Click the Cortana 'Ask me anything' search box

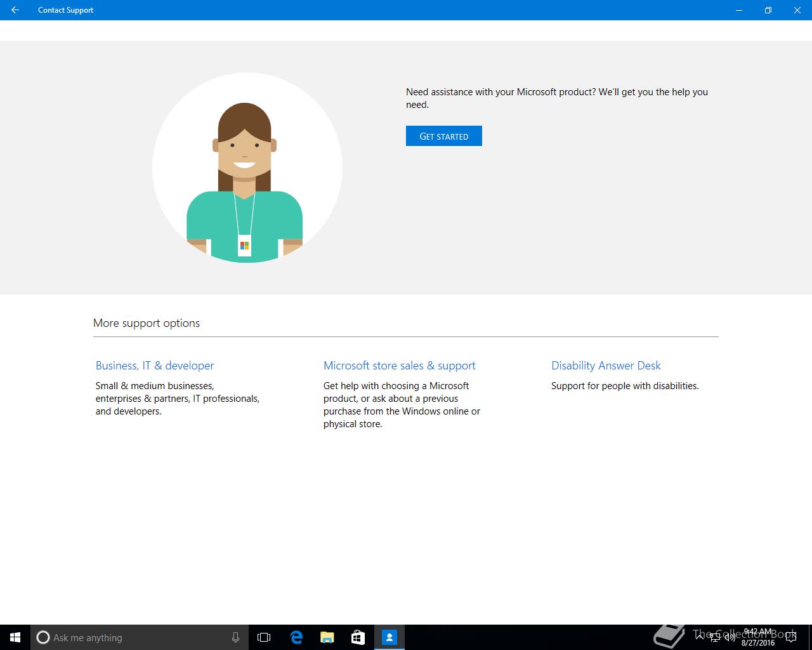pyautogui.click(x=140, y=637)
